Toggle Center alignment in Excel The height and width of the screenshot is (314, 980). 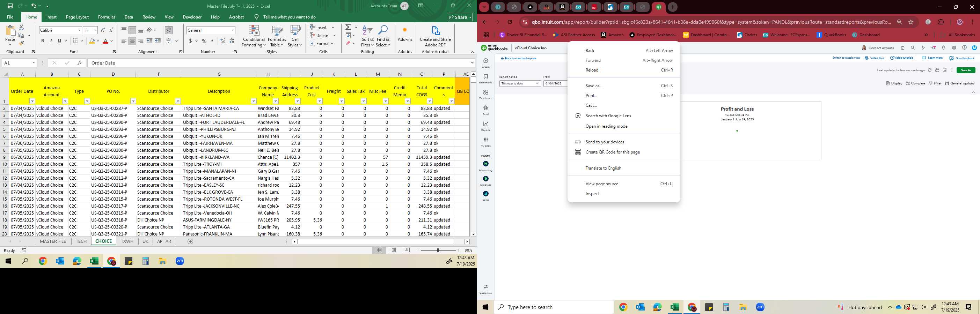132,41
